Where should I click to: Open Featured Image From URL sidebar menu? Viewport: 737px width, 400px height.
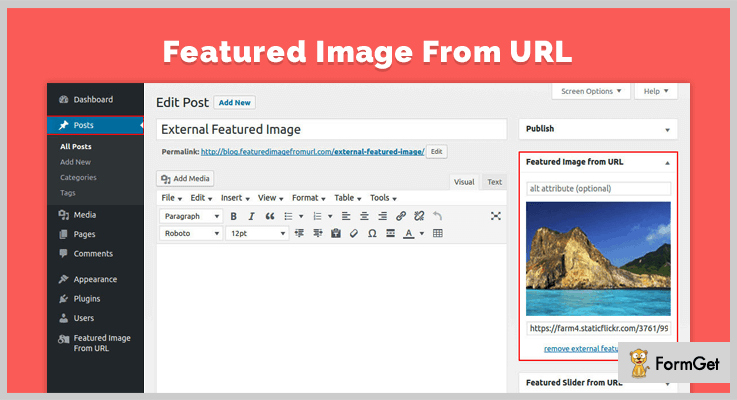(95, 343)
